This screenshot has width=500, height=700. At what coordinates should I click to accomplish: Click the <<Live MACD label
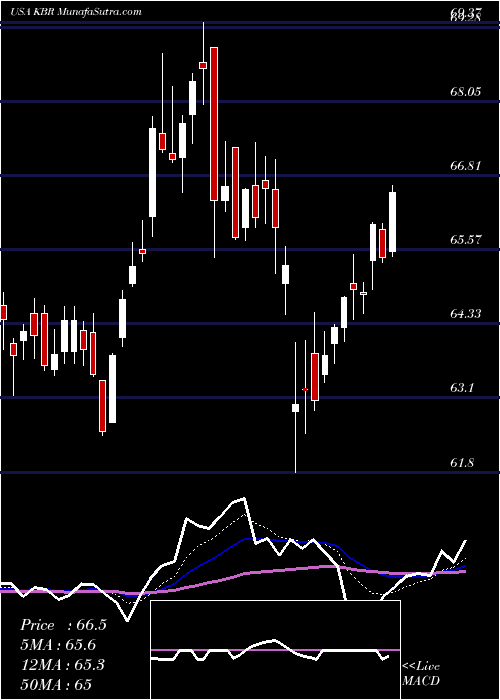coord(421,673)
